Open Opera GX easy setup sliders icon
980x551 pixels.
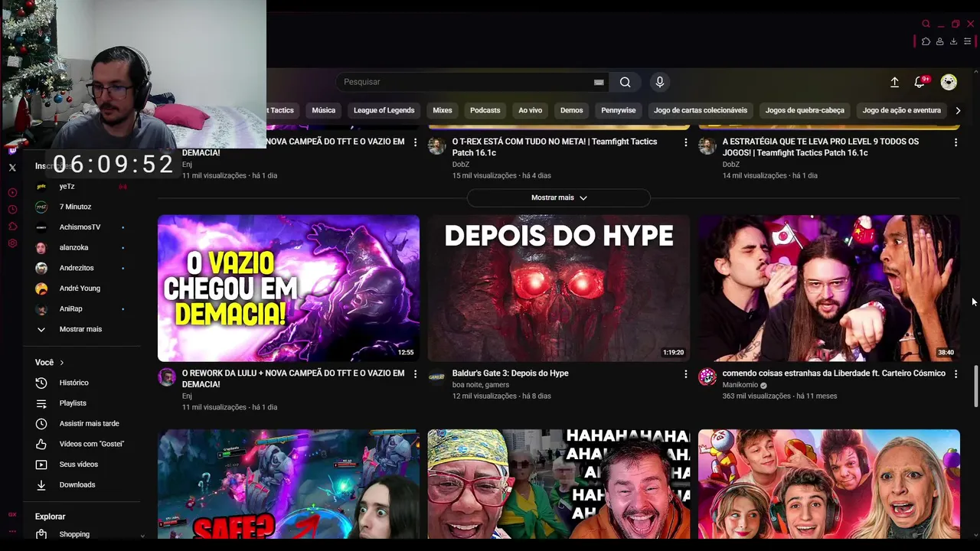click(x=967, y=41)
